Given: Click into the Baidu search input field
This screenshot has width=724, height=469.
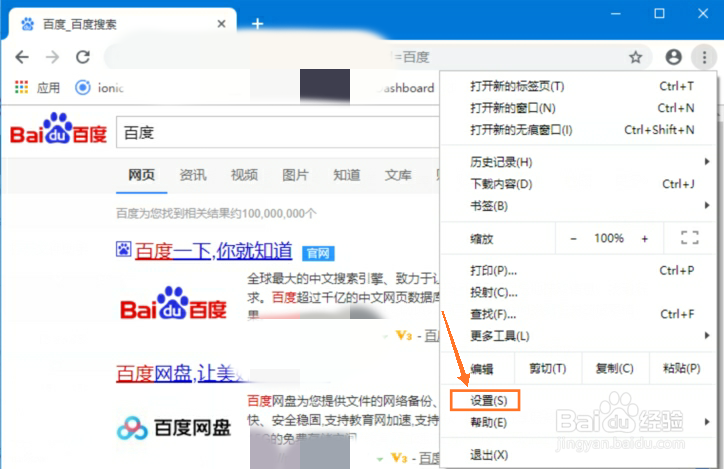Looking at the screenshot, I should (x=278, y=132).
